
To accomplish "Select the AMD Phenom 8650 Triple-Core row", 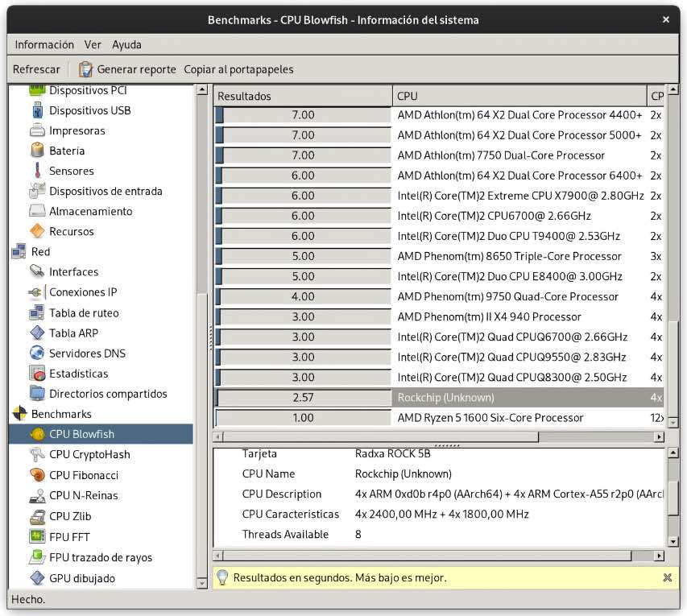I will pyautogui.click(x=439, y=256).
